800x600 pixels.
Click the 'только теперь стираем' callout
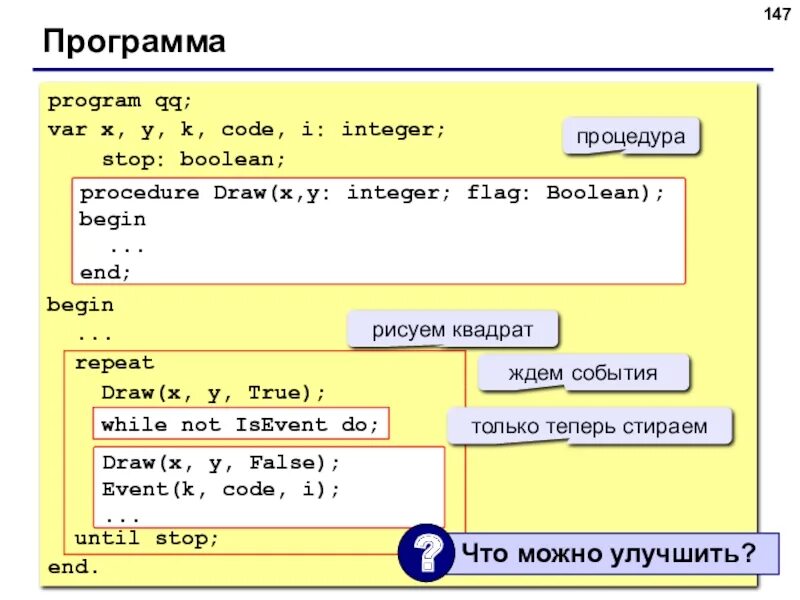589,426
